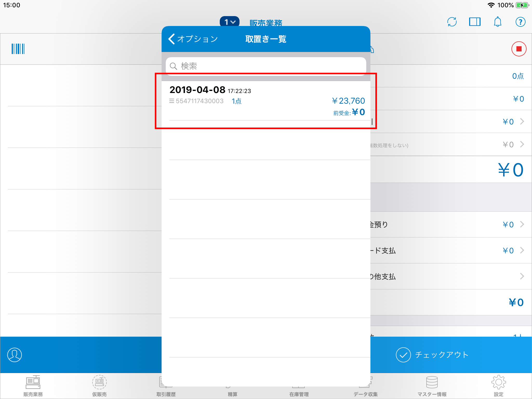Go back to オプション menu
This screenshot has height=399, width=532.
(193, 39)
